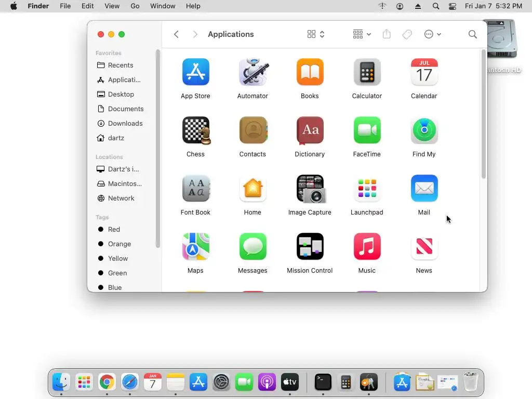Open the Help menu
The image size is (532, 399).
[193, 6]
